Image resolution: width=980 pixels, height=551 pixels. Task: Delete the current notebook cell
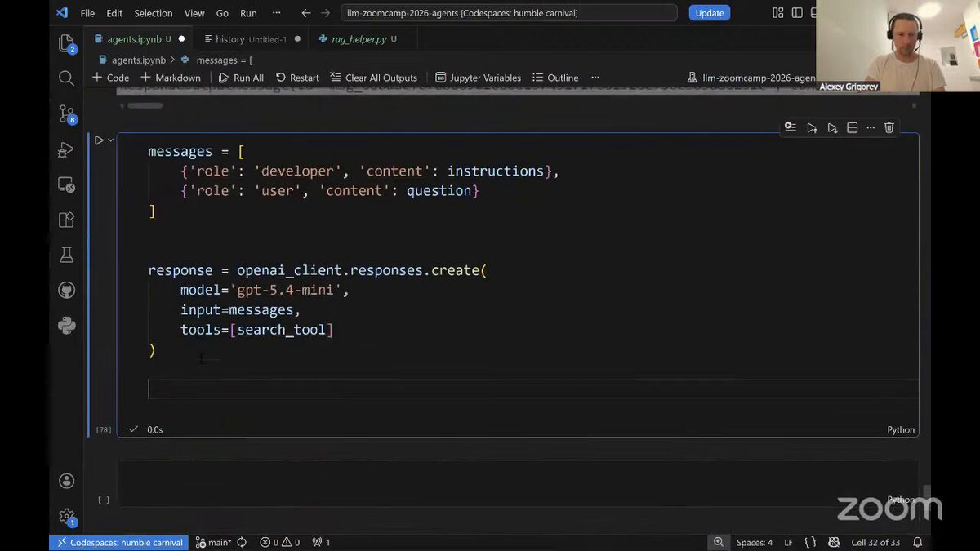point(889,127)
